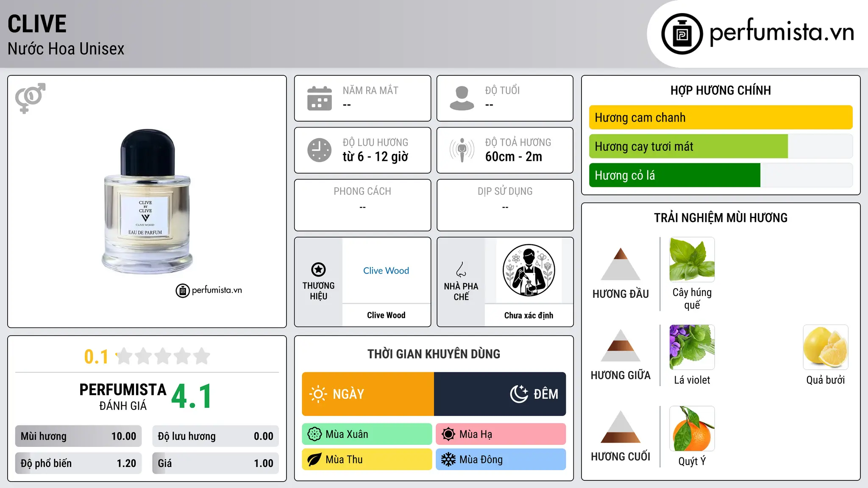Click the Hương cam chanh accord bar
This screenshot has width=868, height=488.
(x=721, y=117)
